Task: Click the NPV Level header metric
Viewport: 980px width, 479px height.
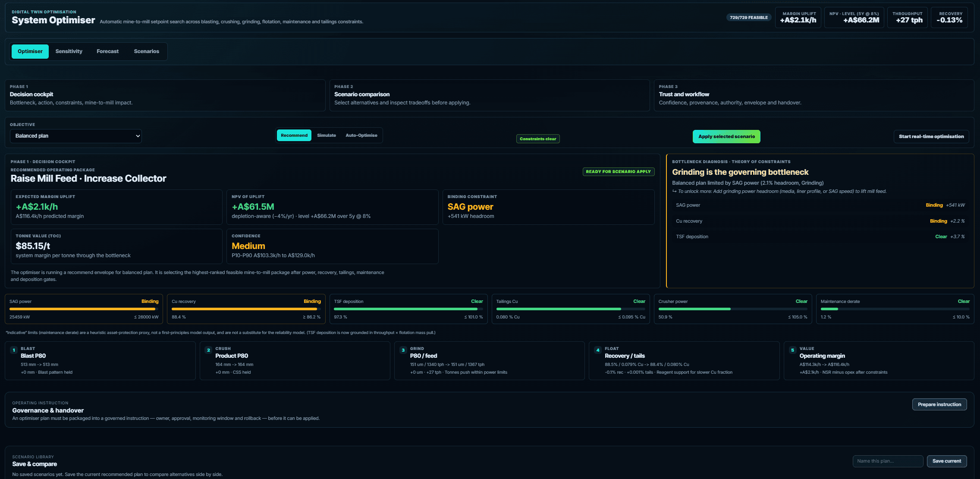Action: (854, 17)
